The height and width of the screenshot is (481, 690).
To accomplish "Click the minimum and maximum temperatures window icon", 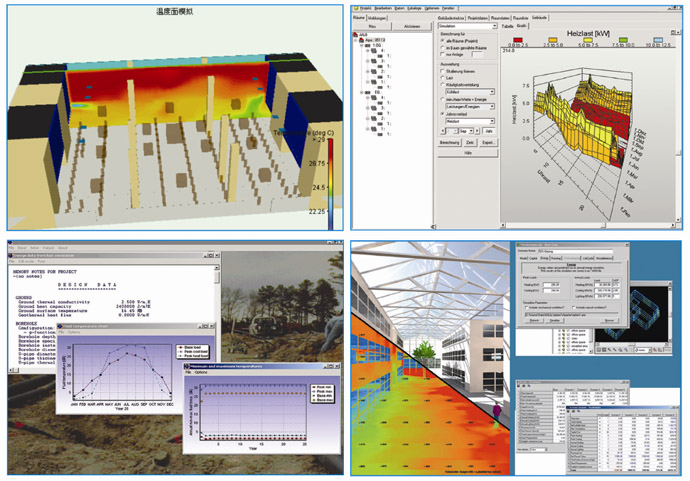I will click(187, 366).
